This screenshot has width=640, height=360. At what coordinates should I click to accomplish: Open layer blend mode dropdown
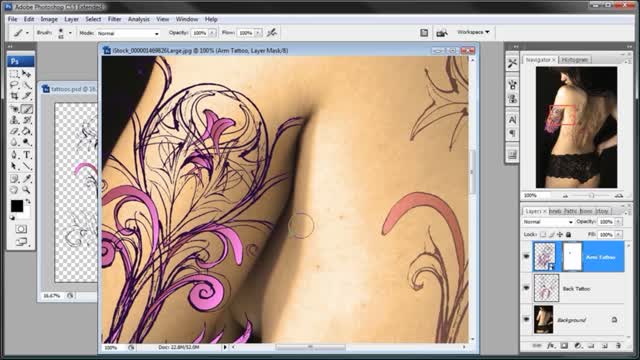[548, 222]
